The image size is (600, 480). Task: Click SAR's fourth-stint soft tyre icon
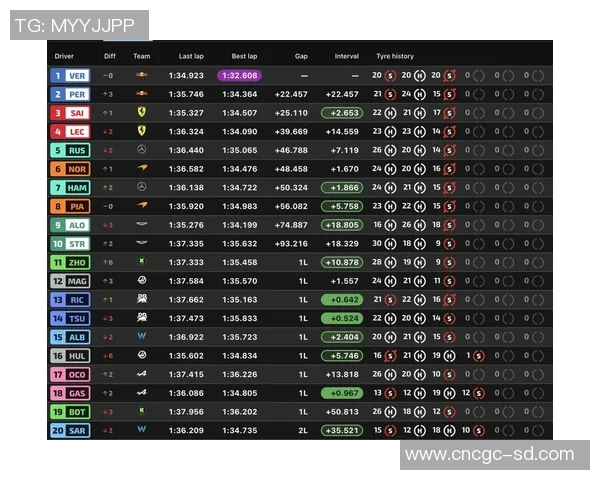tap(478, 431)
